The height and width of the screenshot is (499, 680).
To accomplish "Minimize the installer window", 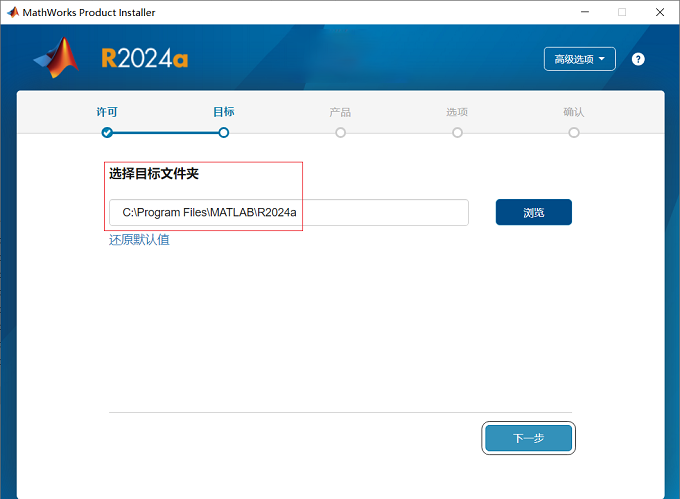I will (x=585, y=12).
